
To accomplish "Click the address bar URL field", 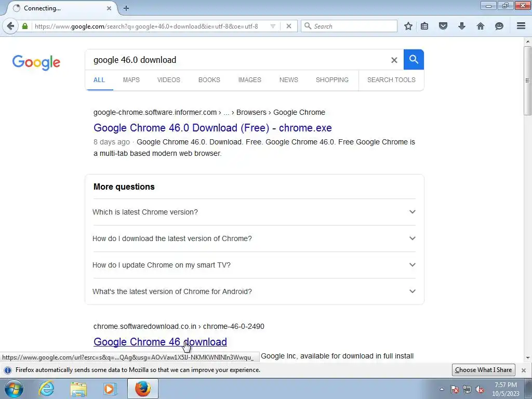I will pos(149,26).
